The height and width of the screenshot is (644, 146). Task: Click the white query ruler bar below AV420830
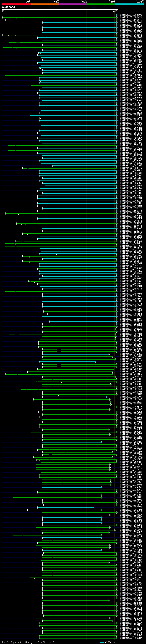(x=60, y=10)
